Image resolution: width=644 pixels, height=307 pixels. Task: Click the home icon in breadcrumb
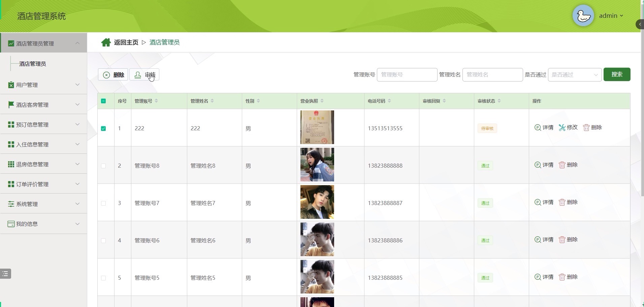(x=106, y=42)
